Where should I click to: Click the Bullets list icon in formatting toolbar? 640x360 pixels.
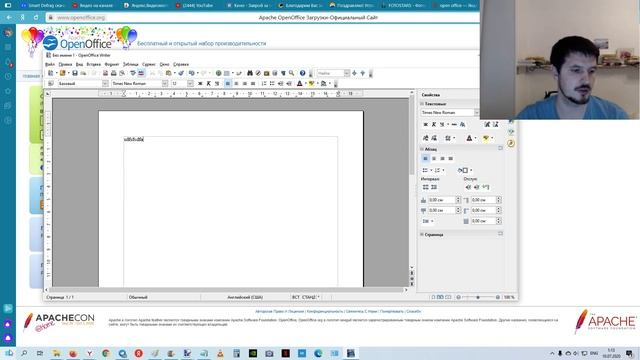272,83
